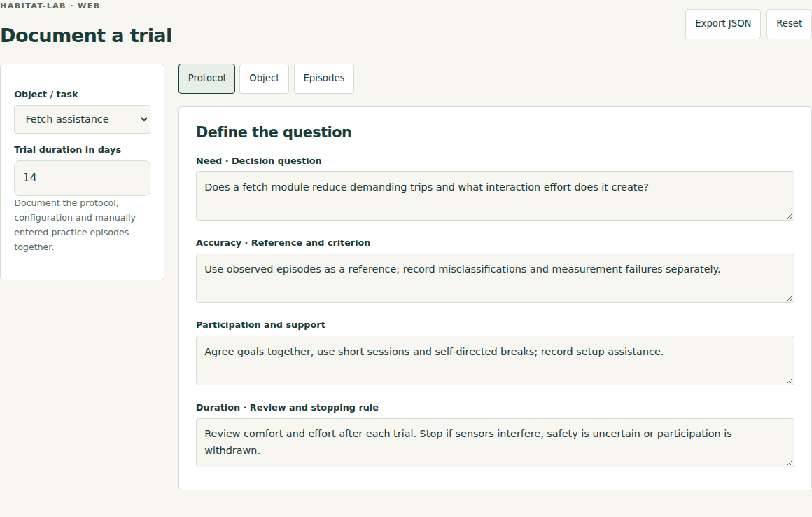Click the 'Duration · Review and stopping rule' label
Screen dimensions: 812x517
pyautogui.click(x=288, y=408)
